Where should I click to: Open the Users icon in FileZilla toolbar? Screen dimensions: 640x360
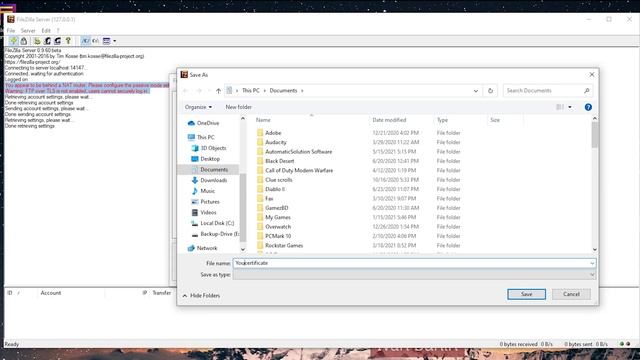47,40
